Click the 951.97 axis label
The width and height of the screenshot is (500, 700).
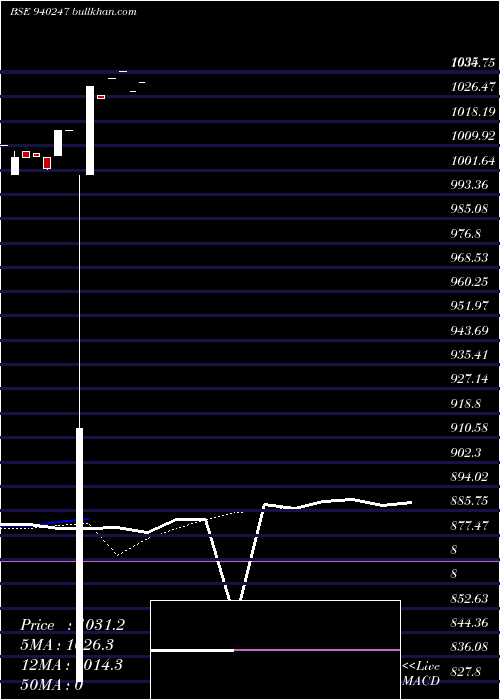click(x=469, y=306)
